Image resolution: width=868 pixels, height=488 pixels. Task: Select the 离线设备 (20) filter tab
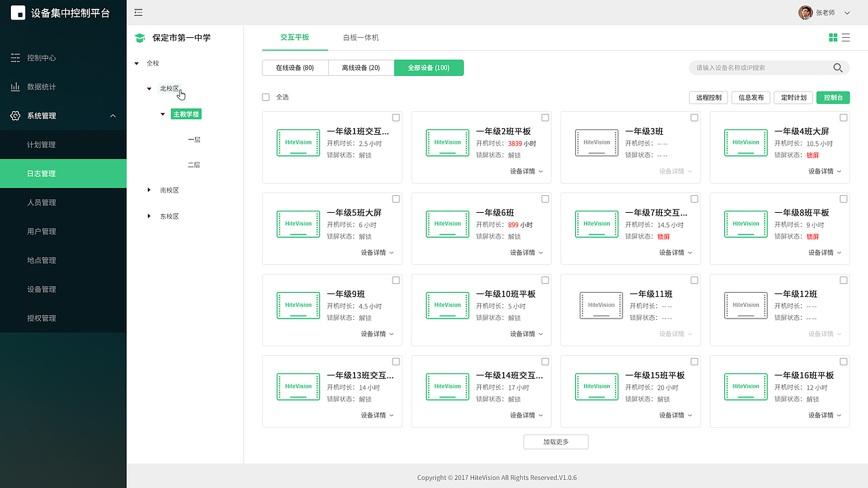coord(361,68)
